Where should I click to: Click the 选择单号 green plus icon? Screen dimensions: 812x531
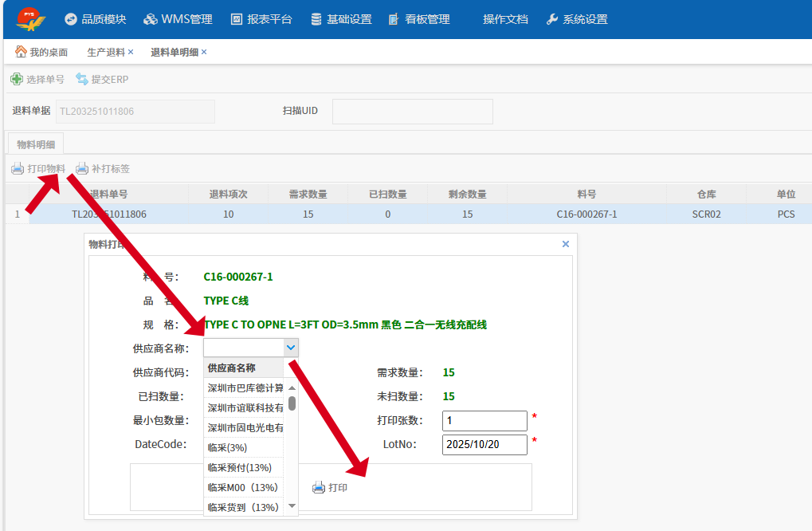[x=17, y=79]
